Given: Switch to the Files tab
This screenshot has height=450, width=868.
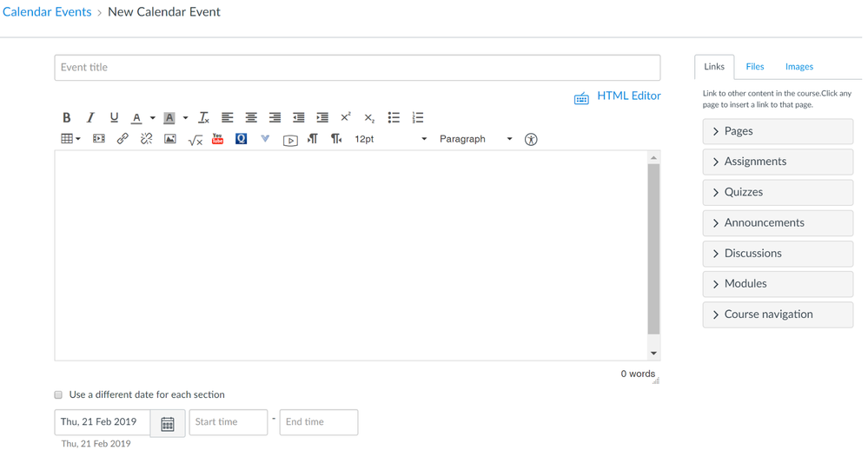Looking at the screenshot, I should pyautogui.click(x=755, y=67).
